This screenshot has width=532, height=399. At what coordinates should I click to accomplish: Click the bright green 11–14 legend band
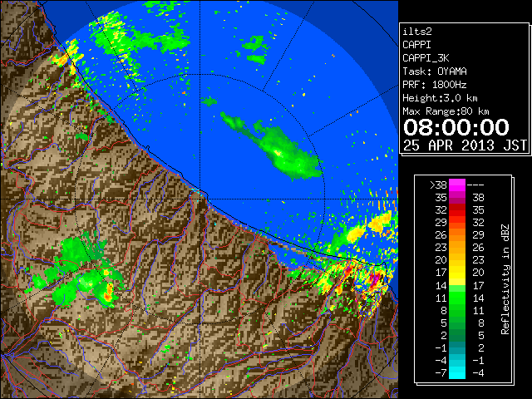457,298
